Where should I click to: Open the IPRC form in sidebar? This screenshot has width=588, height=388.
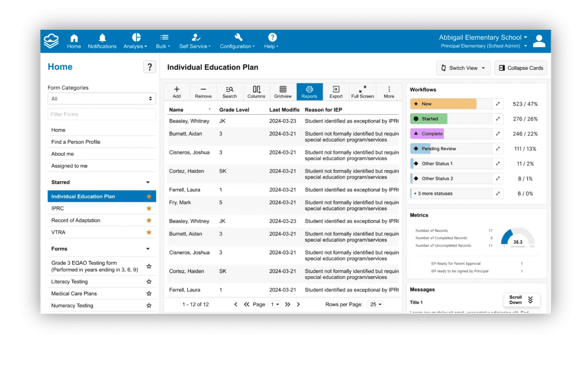click(x=102, y=208)
